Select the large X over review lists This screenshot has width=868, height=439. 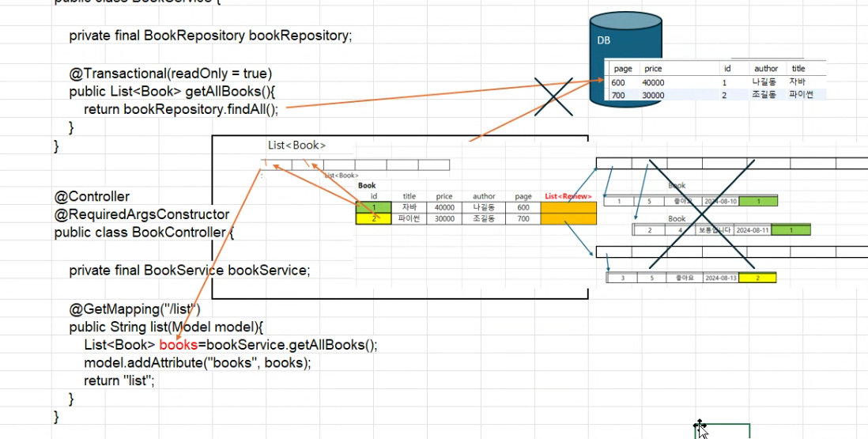(x=701, y=214)
